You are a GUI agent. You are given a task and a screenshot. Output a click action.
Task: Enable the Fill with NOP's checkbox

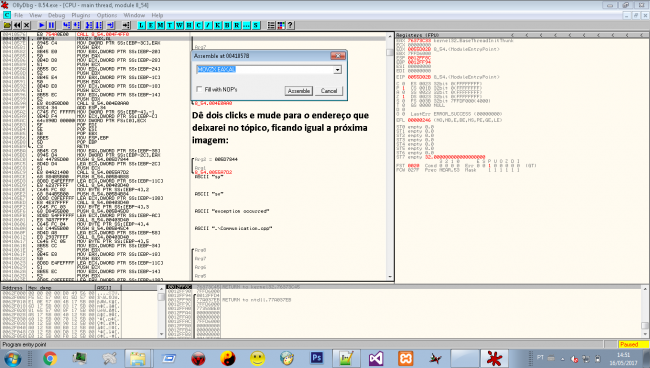[x=199, y=89]
